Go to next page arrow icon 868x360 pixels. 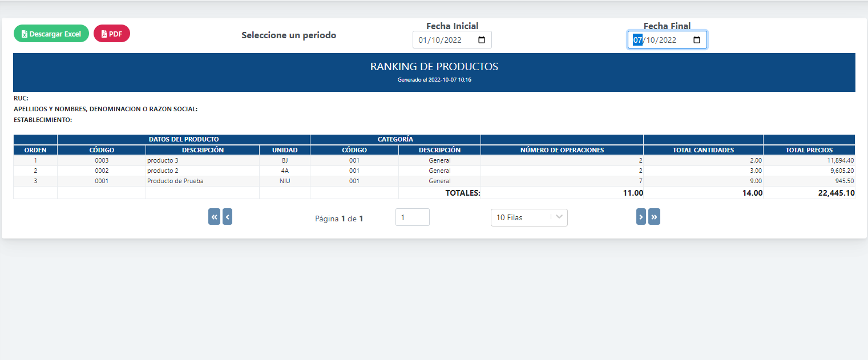(641, 217)
